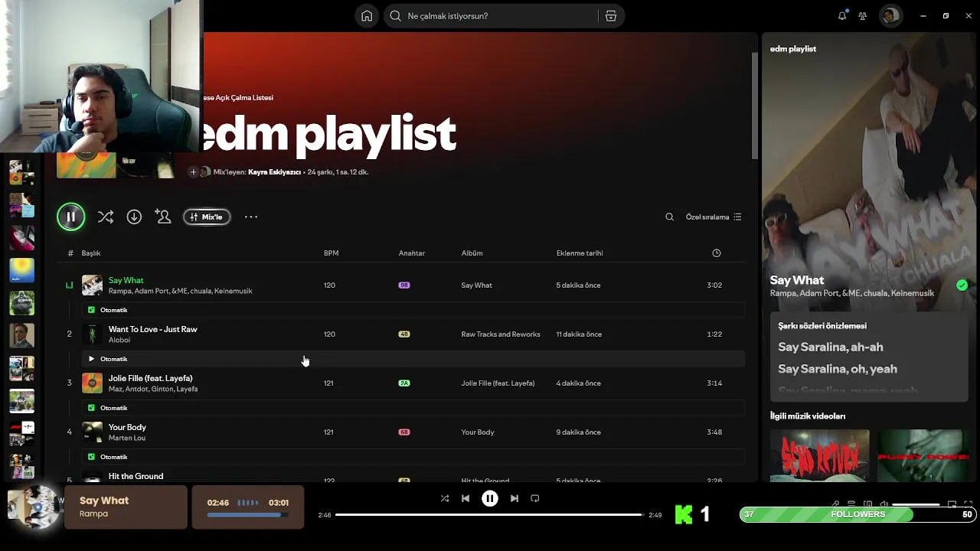Open artist link 'Marten Lou' in track four
The height and width of the screenshot is (551, 980).
pyautogui.click(x=127, y=438)
